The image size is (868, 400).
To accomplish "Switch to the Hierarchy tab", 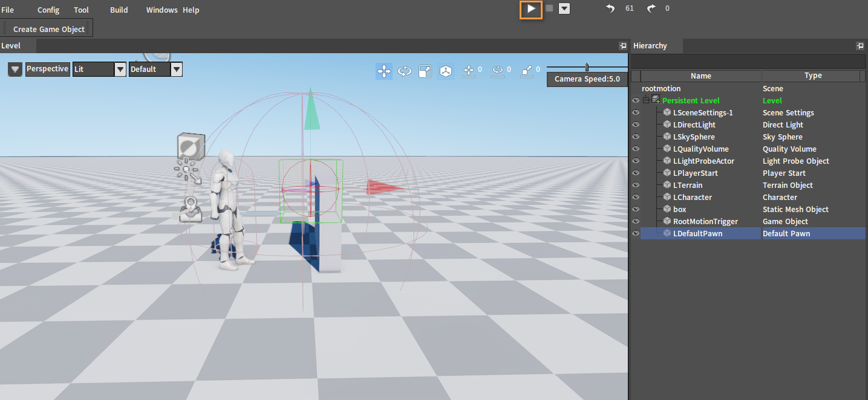I will pos(656,45).
